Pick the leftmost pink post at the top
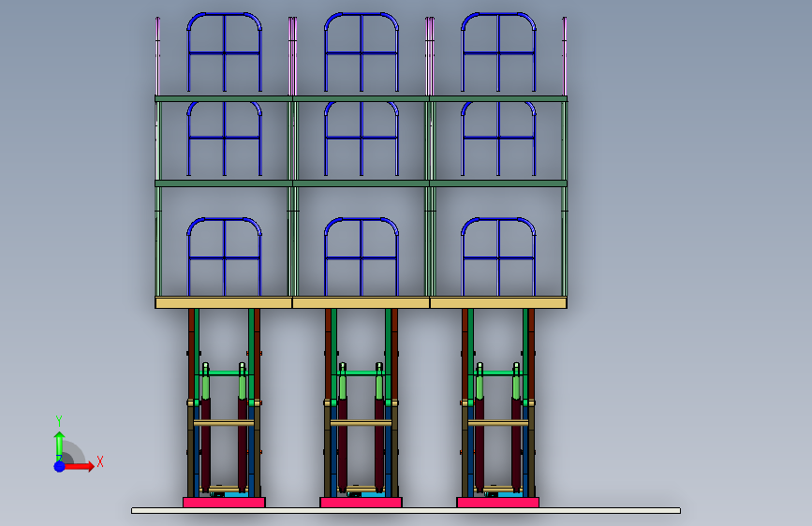Screen dimensions: 812x526 (157, 56)
